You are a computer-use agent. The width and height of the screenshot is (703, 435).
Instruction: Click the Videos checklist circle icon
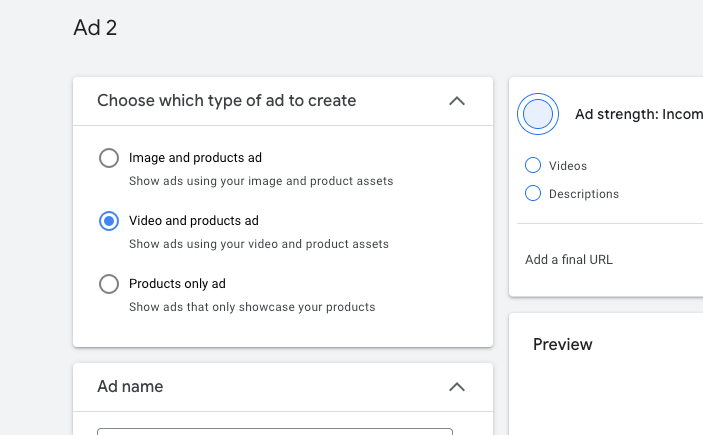coord(533,165)
